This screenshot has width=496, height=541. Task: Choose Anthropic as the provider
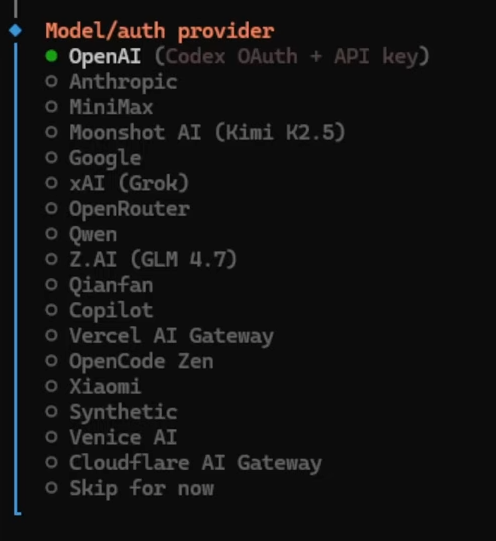pos(111,82)
